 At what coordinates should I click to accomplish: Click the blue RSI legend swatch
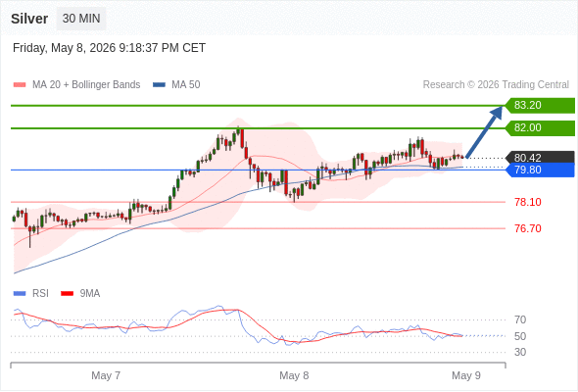click(x=20, y=294)
